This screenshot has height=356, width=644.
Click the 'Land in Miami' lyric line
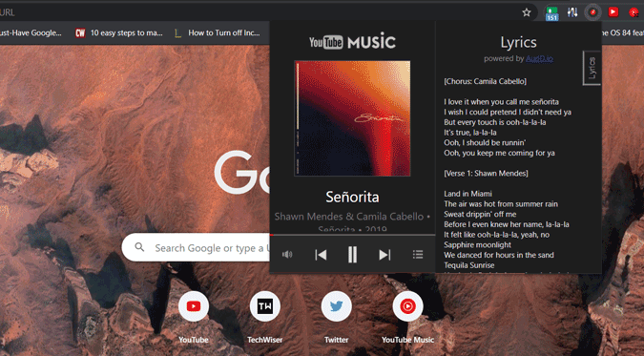pyautogui.click(x=467, y=194)
